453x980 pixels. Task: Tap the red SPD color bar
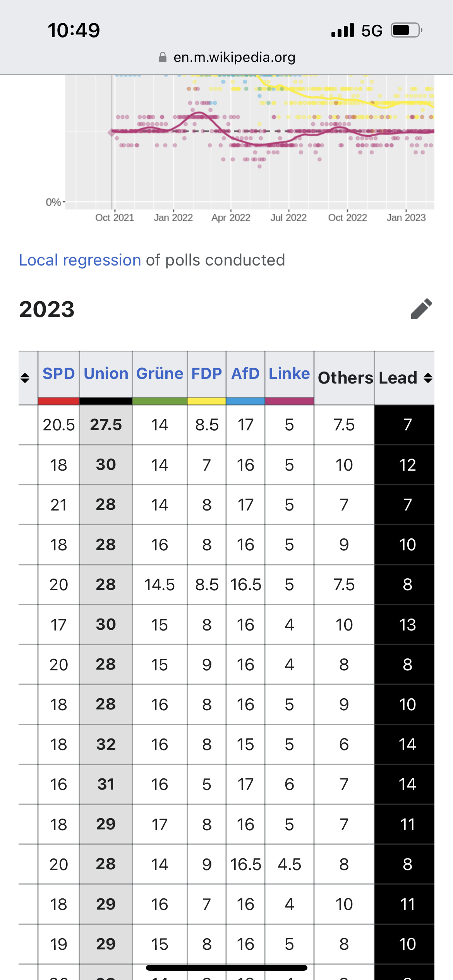pos(58,401)
